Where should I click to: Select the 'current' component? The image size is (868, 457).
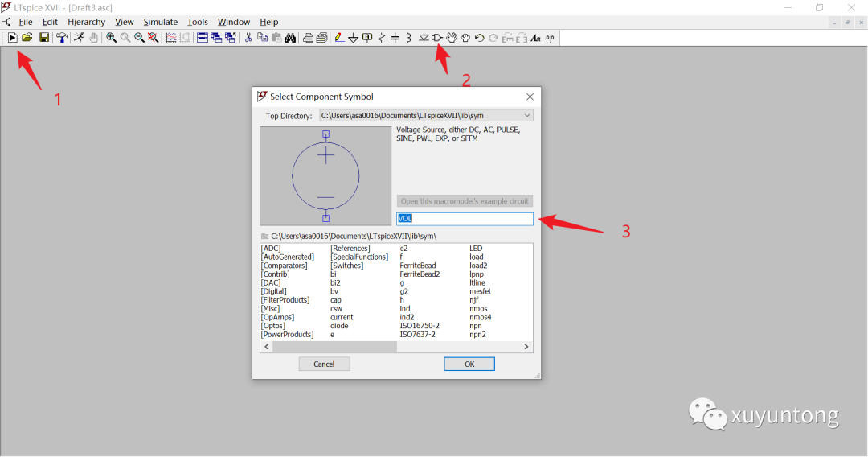(342, 318)
